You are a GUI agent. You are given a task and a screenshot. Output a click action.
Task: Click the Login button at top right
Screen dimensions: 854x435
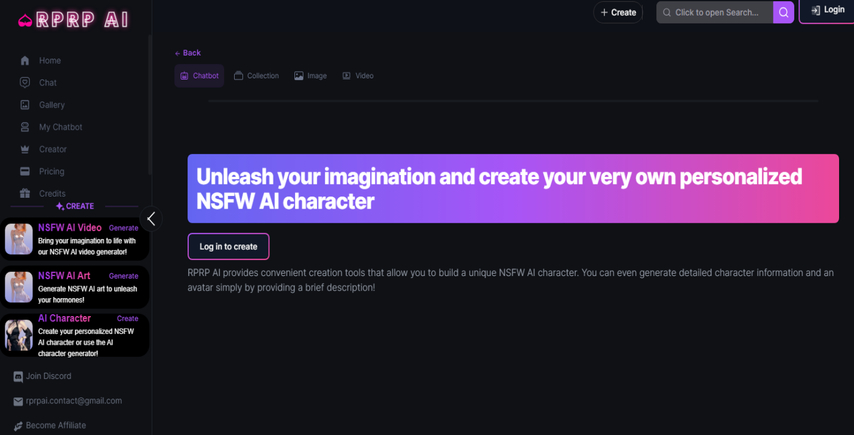pos(827,11)
